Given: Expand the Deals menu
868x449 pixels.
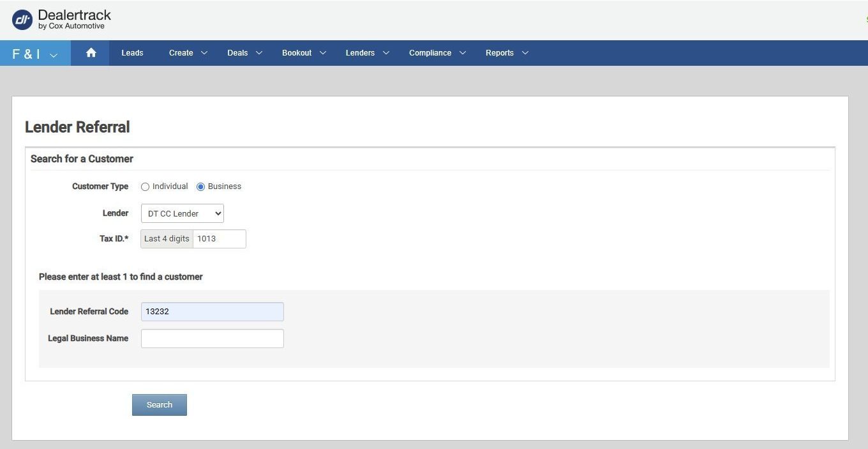Looking at the screenshot, I should (244, 53).
